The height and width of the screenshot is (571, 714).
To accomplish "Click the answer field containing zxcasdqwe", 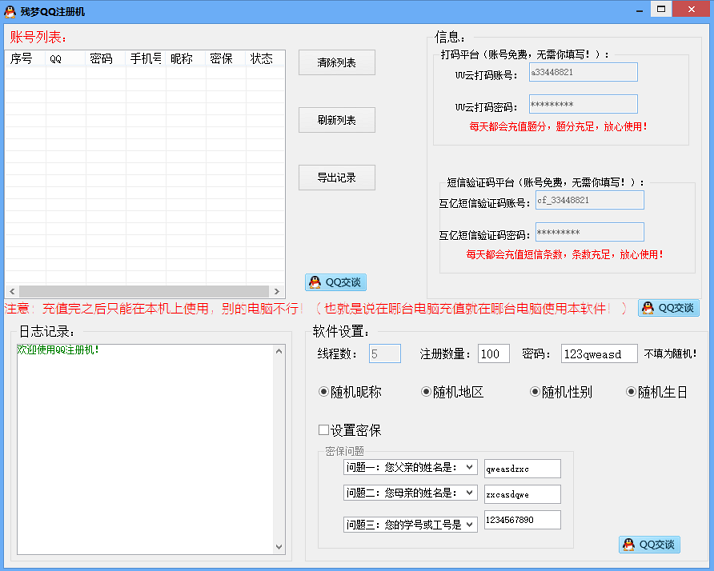I will pos(522,494).
